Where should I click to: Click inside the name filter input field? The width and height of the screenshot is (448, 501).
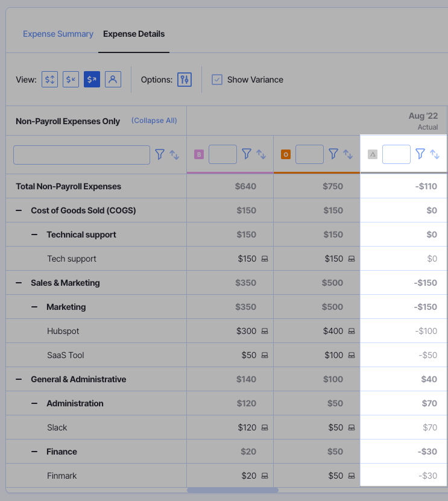81,154
